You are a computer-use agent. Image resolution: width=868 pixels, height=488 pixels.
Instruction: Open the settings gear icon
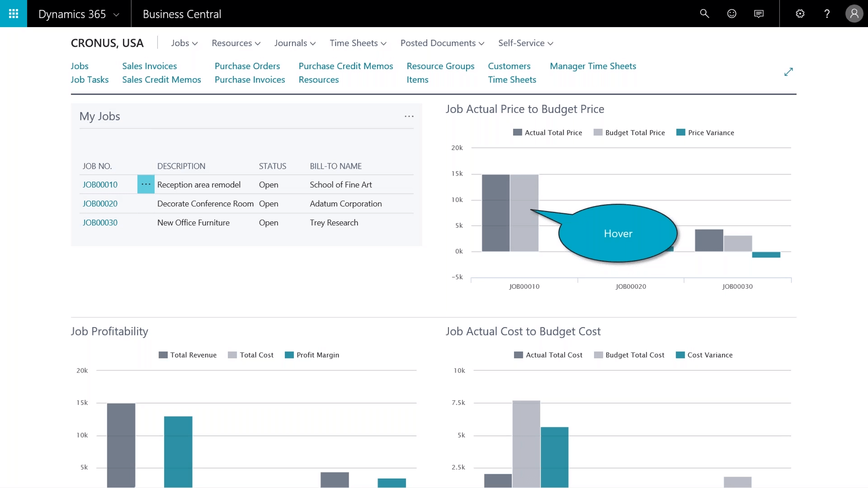[800, 14]
